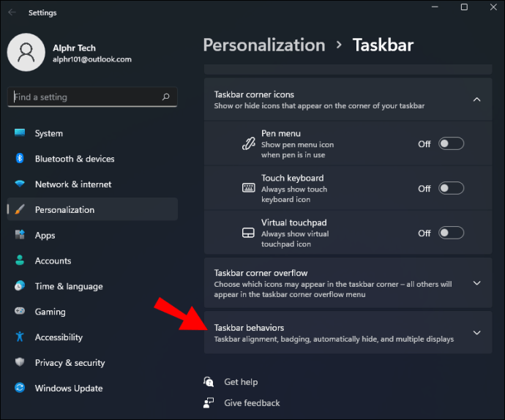
Task: Open Time & language settings
Action: tap(69, 286)
